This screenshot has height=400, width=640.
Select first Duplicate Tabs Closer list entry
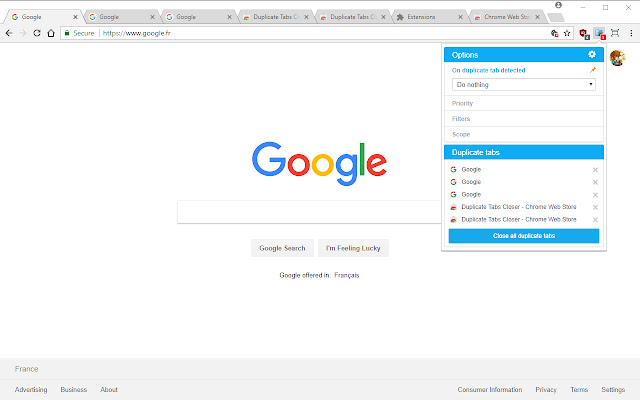pos(519,207)
